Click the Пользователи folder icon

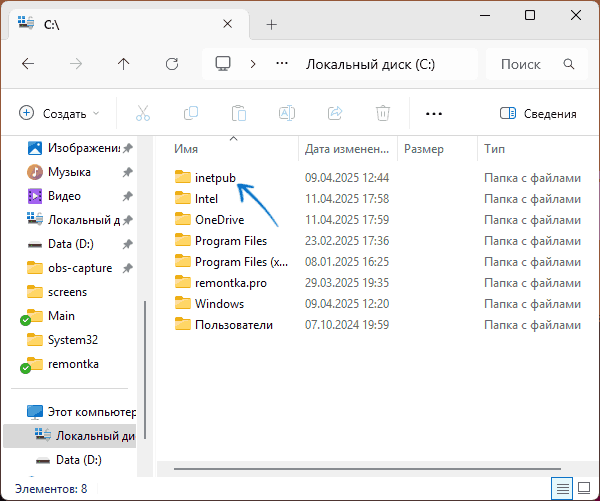click(x=183, y=324)
